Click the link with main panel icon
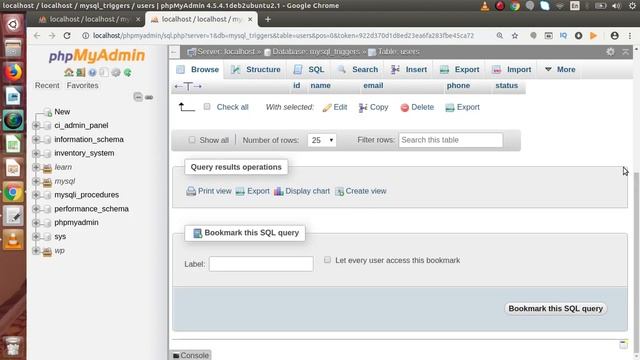 tap(149, 97)
